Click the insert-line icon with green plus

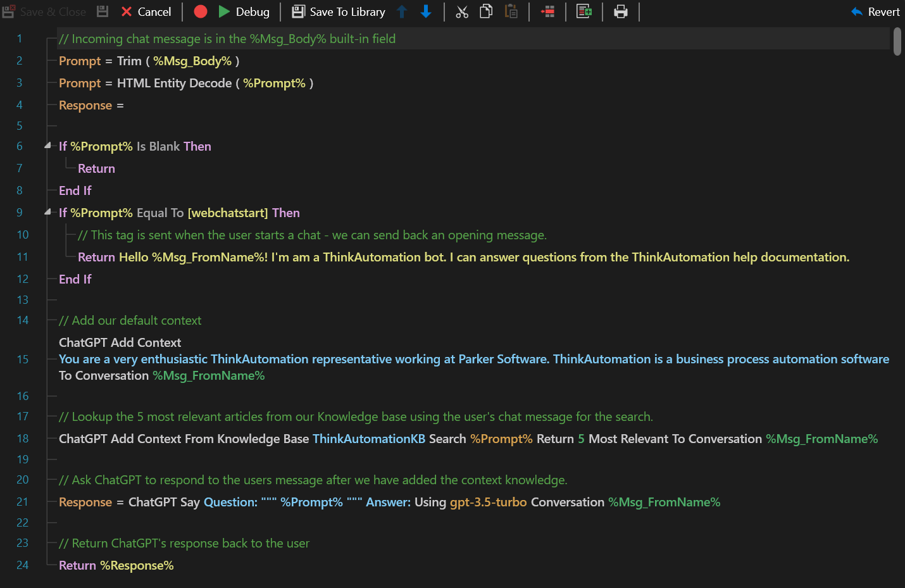[584, 11]
